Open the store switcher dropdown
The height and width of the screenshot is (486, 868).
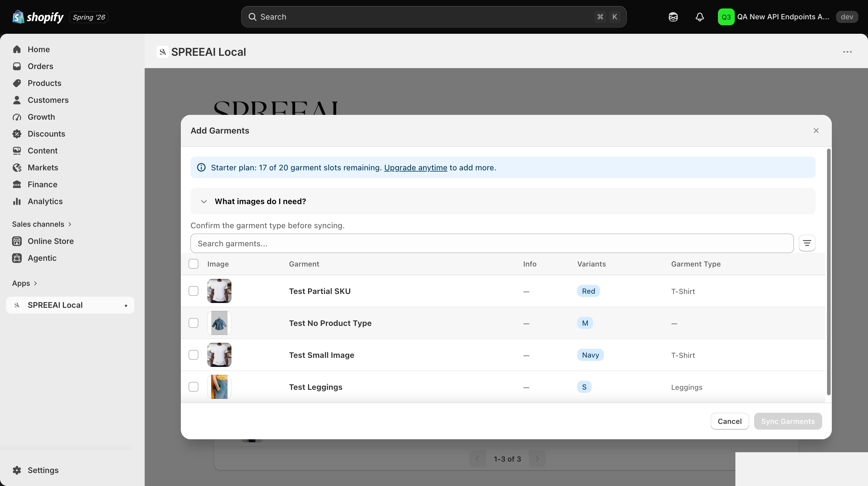coord(788,17)
